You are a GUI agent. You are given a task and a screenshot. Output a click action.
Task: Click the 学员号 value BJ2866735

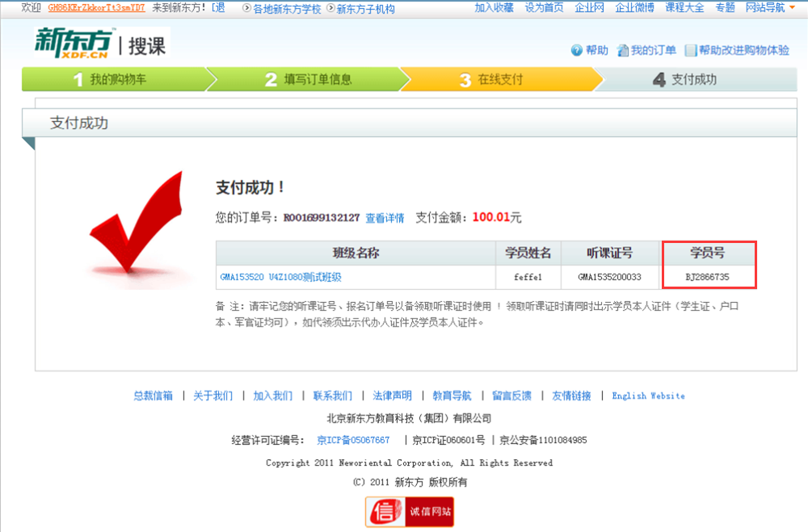point(708,277)
